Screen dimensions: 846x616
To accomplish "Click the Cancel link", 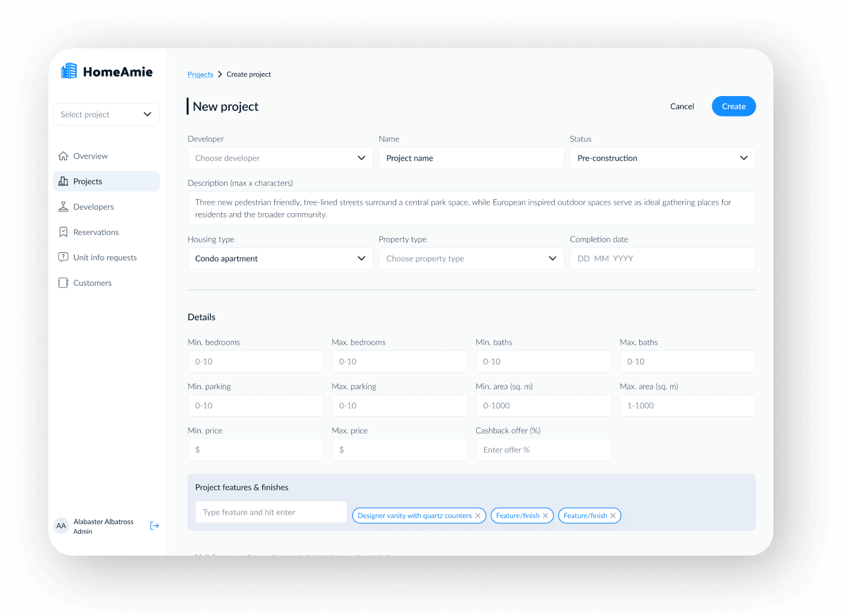I will pyautogui.click(x=682, y=106).
